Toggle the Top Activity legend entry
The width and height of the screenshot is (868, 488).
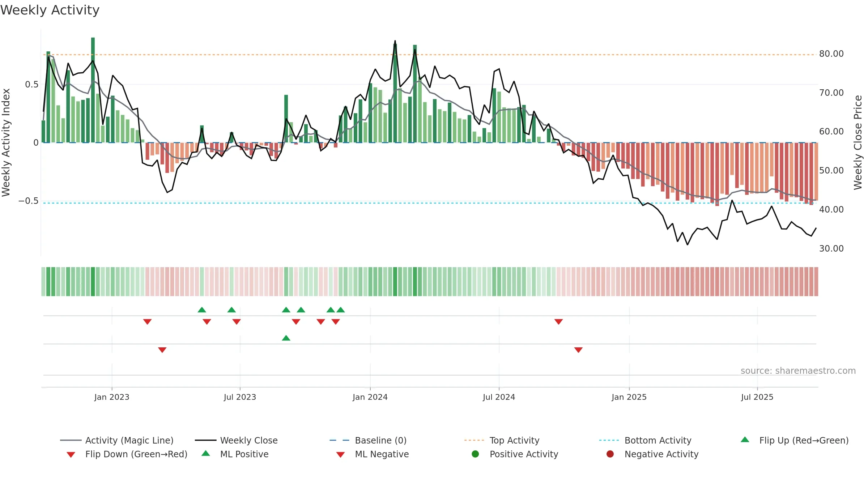pyautogui.click(x=502, y=440)
